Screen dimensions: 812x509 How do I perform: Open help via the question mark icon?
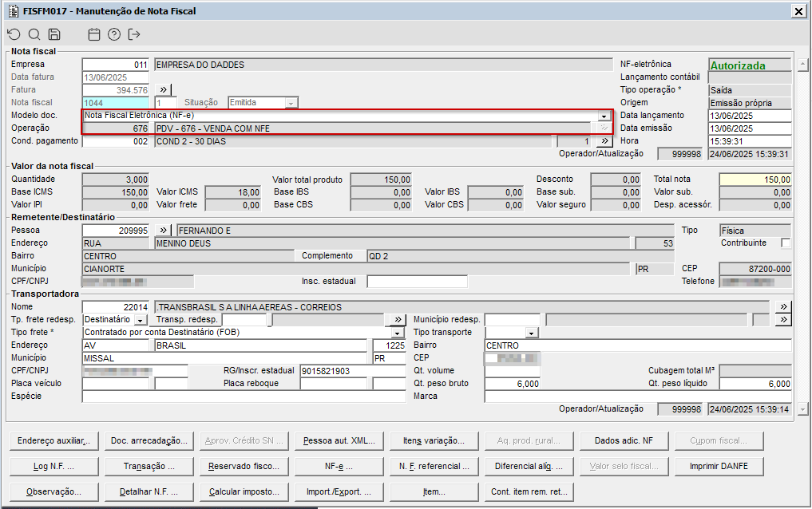(x=114, y=34)
